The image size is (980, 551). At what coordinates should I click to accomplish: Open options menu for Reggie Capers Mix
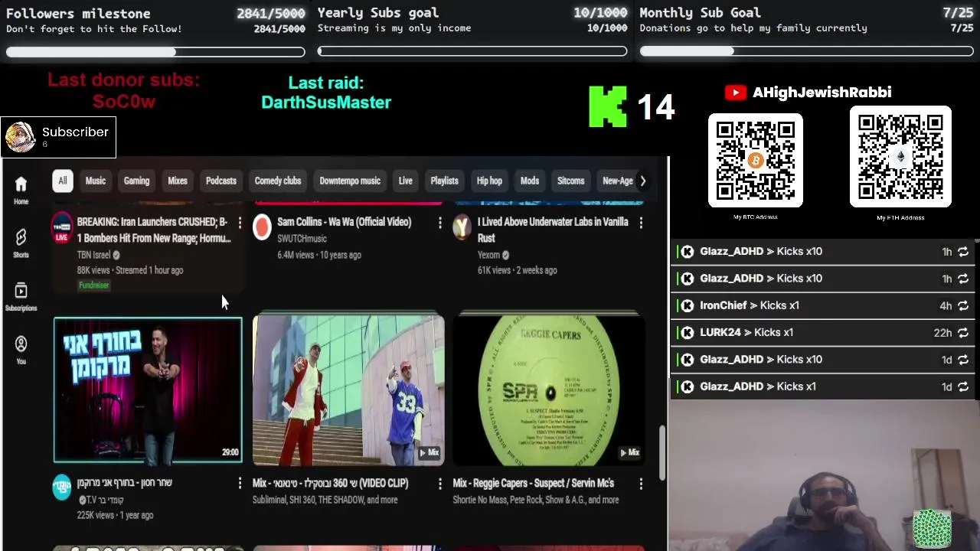(x=641, y=484)
